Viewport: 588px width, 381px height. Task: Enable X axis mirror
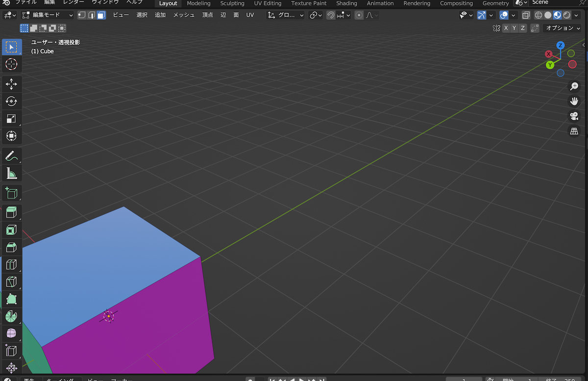pos(506,28)
